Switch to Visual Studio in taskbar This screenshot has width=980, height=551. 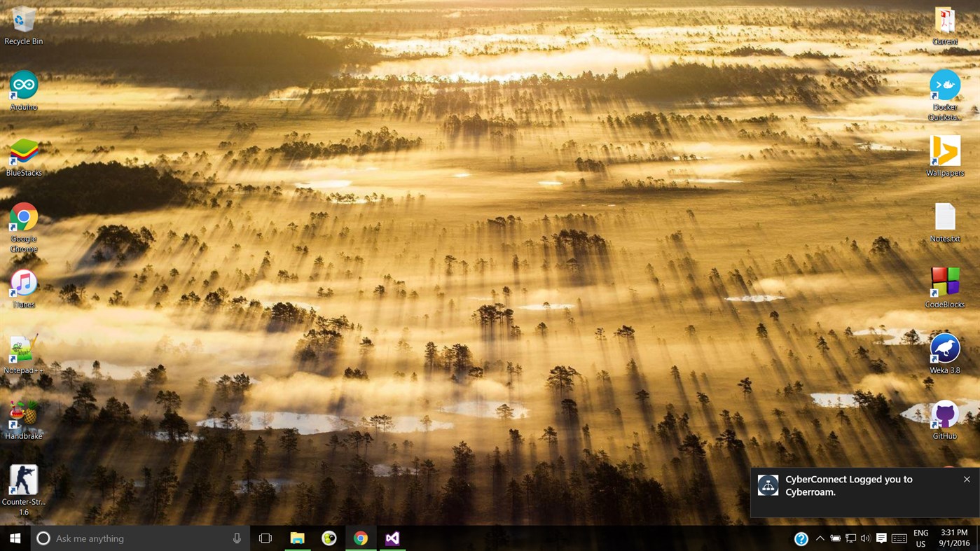392,538
